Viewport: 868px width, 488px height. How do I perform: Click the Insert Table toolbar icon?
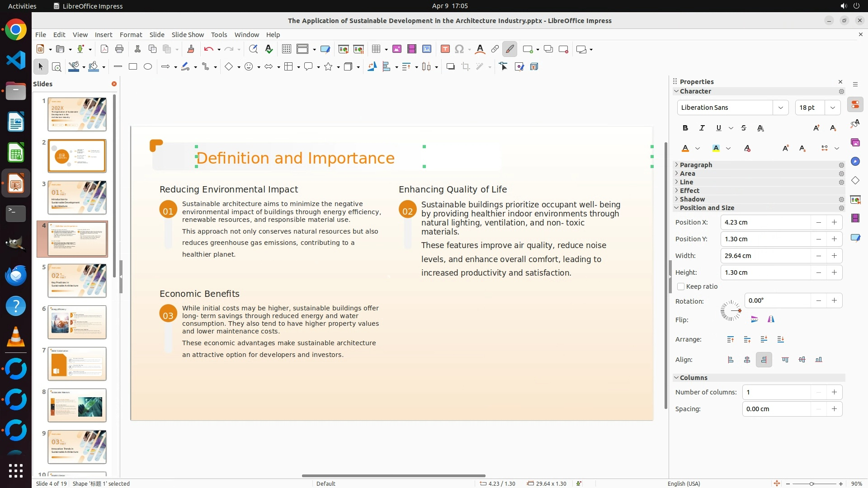[376, 49]
